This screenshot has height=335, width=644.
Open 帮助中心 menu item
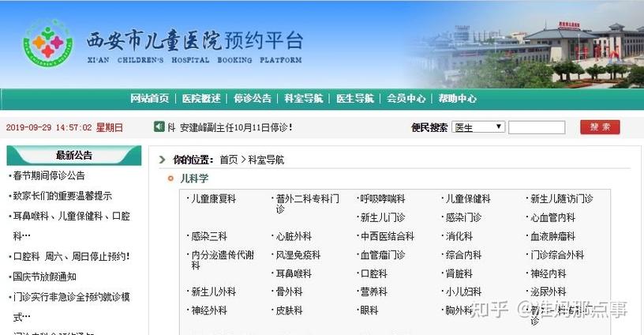point(457,99)
